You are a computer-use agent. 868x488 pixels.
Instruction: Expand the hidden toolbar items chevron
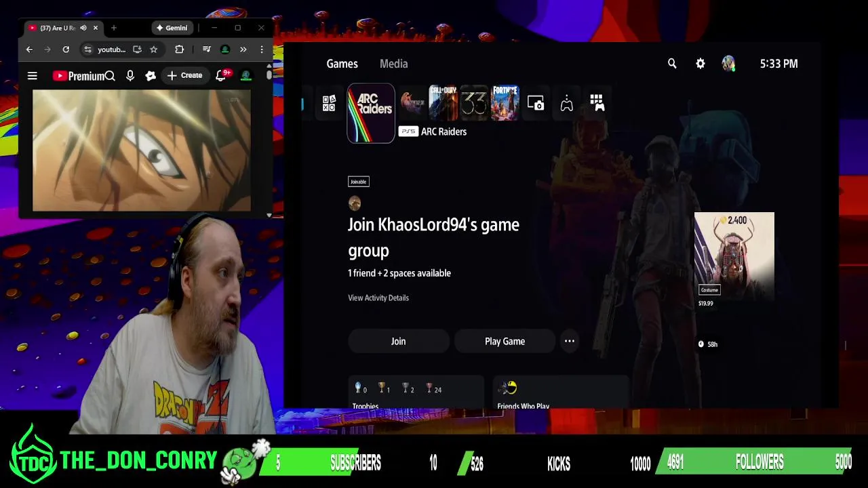pyautogui.click(x=243, y=49)
